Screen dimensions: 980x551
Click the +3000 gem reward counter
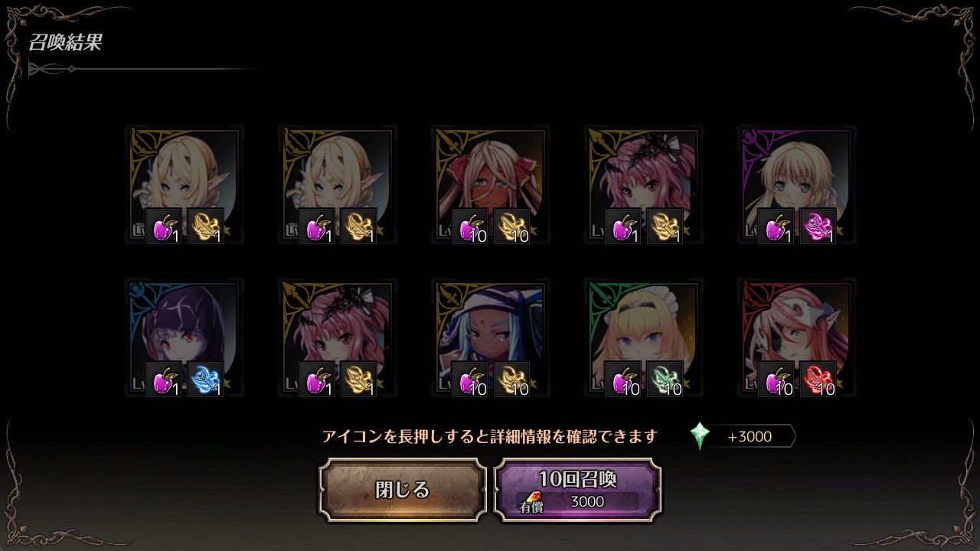tap(750, 436)
